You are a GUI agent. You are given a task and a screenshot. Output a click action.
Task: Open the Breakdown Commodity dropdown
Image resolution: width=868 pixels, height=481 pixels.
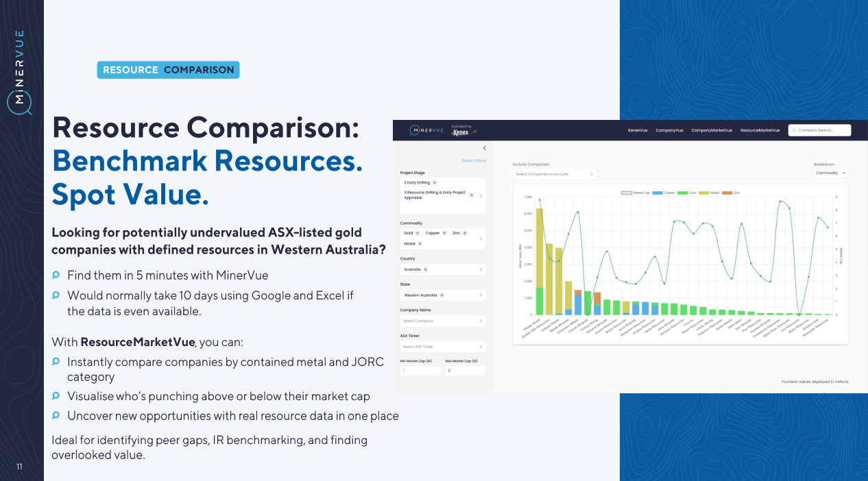[x=831, y=173]
